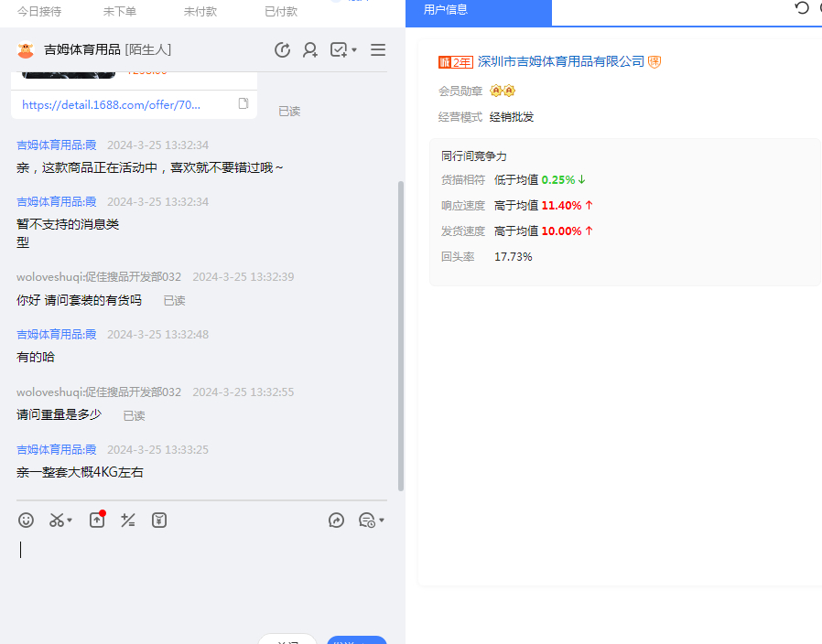Click the forward message arrow icon
The width and height of the screenshot is (822, 644).
[x=336, y=521]
